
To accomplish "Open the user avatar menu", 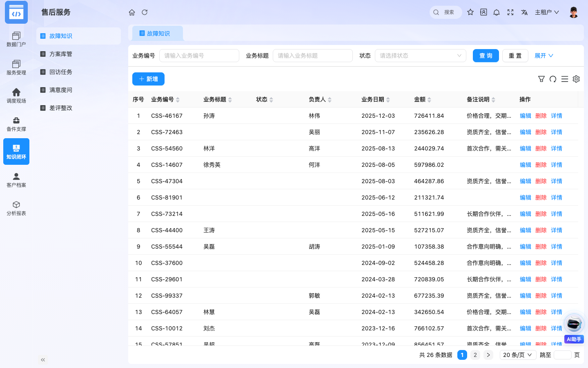I will click(x=574, y=12).
